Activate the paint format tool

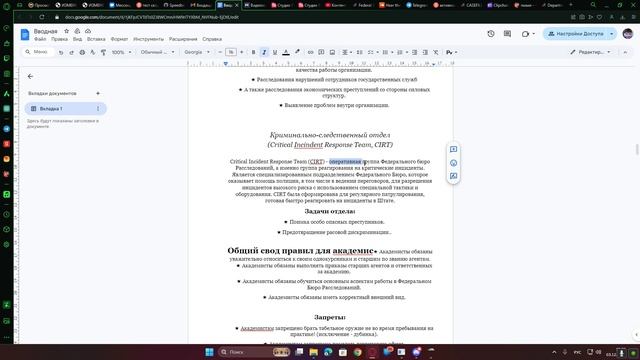pos(103,52)
